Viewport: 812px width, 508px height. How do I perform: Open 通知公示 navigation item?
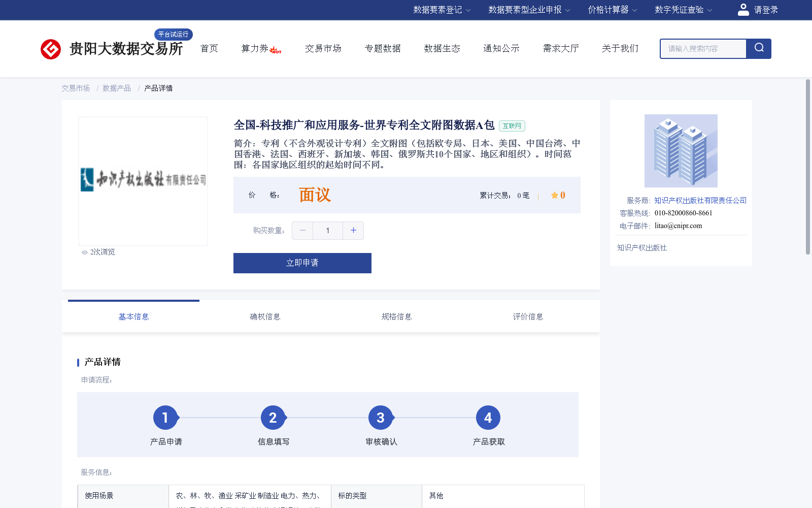tap(501, 48)
